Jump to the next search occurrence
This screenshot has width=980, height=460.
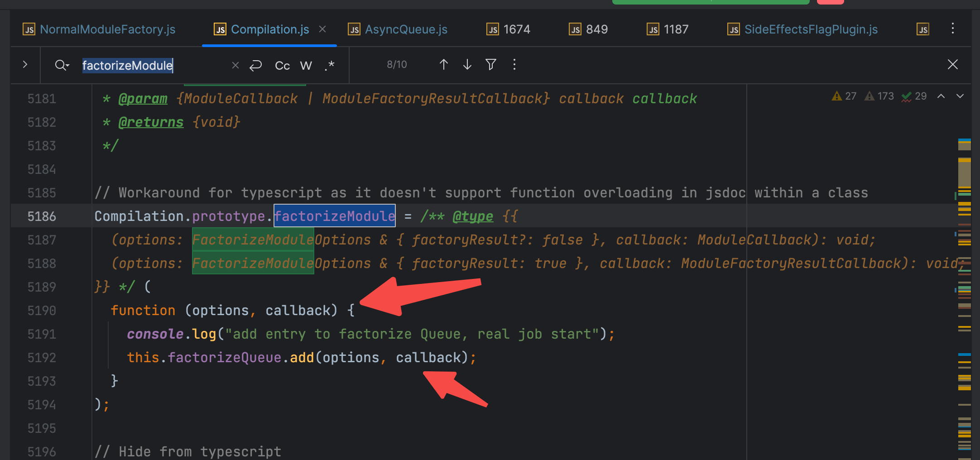click(467, 65)
